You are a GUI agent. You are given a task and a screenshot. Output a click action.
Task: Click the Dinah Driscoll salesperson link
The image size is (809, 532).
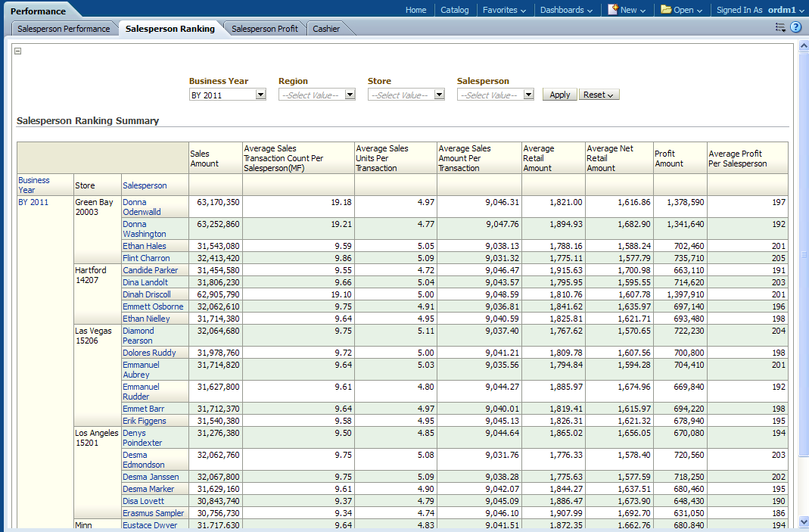[x=147, y=294]
